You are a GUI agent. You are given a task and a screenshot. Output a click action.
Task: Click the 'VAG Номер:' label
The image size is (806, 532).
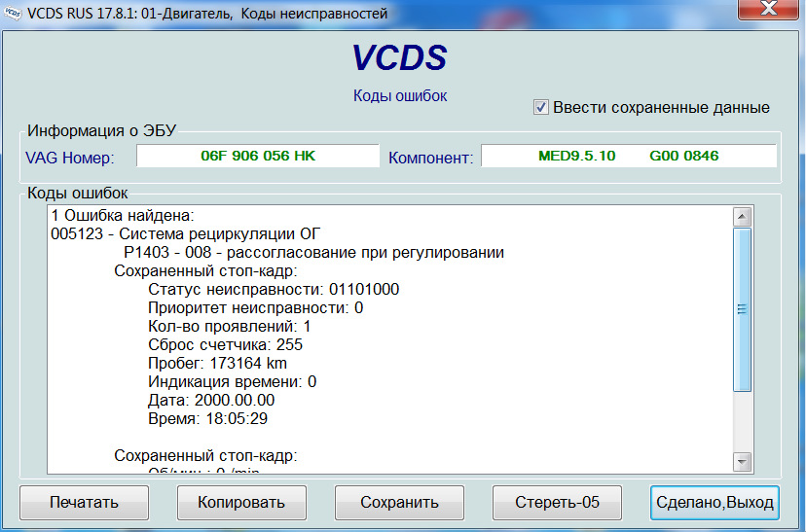coord(70,158)
